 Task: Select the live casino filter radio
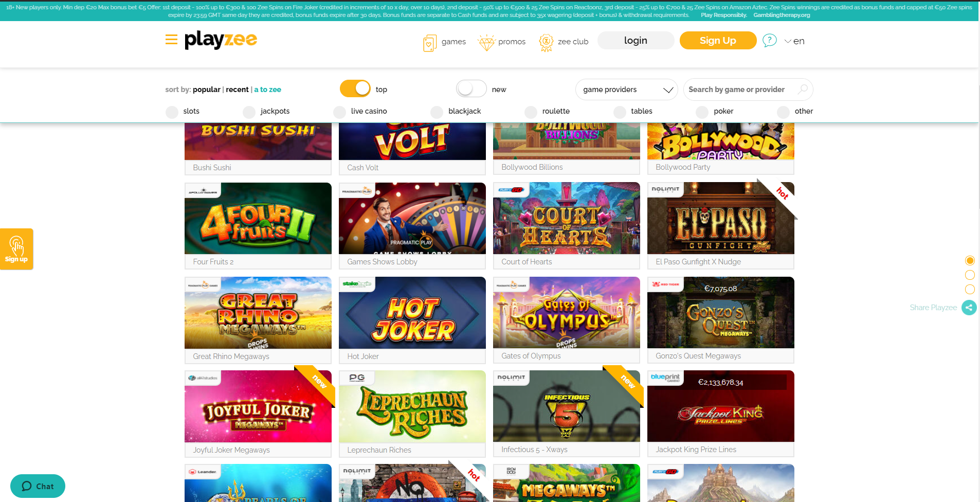pyautogui.click(x=339, y=112)
